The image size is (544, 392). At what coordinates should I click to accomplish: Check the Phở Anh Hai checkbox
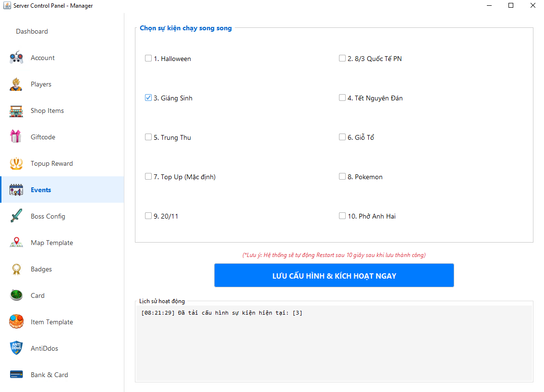[x=342, y=216]
